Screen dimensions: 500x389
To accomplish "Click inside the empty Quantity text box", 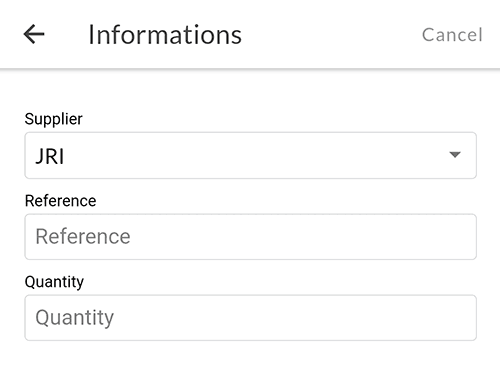I will click(x=251, y=318).
